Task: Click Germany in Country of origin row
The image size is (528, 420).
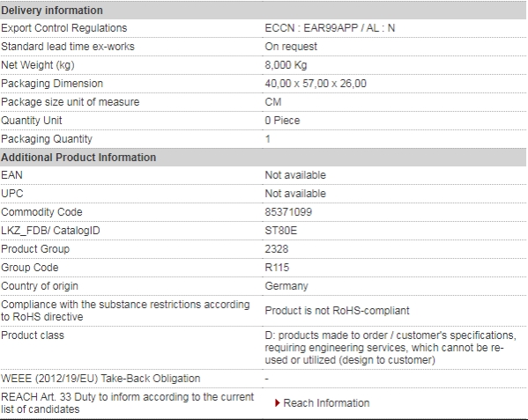Action: point(286,286)
